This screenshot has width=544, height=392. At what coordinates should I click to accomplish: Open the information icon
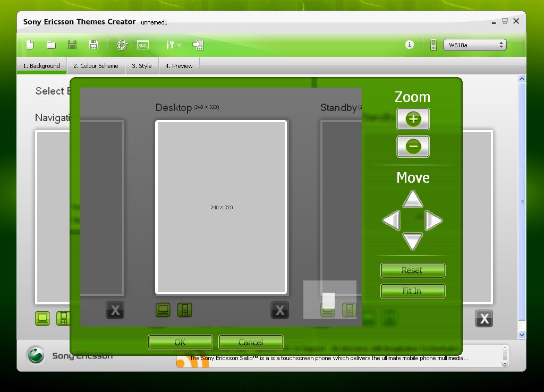tap(410, 45)
